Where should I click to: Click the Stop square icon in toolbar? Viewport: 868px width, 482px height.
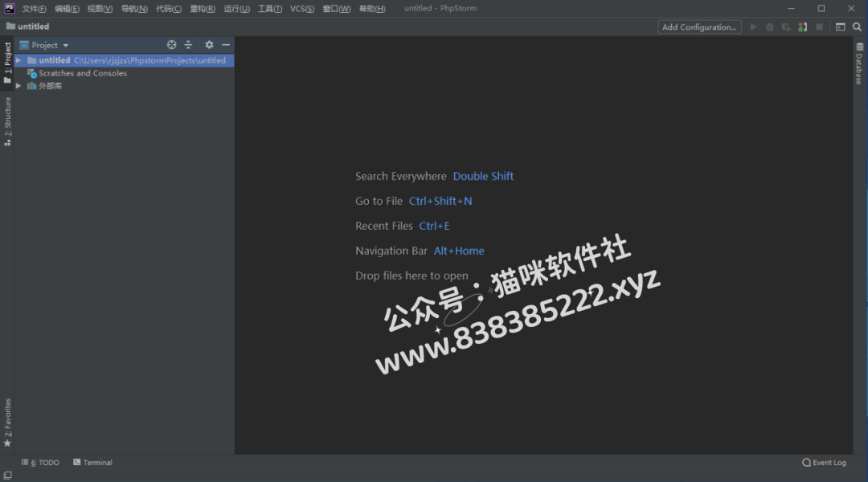(x=819, y=27)
